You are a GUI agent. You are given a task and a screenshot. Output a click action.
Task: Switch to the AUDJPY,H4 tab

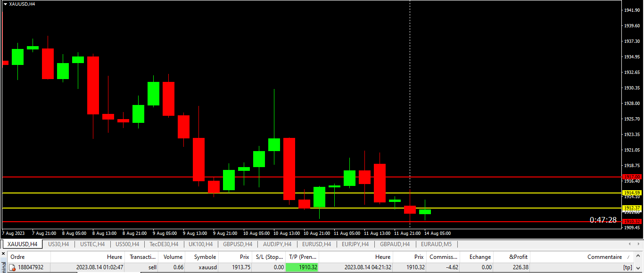click(277, 244)
